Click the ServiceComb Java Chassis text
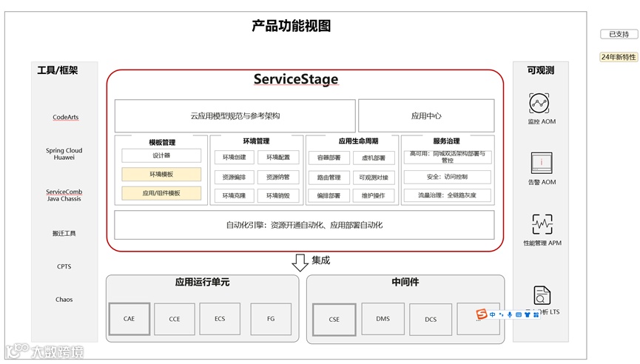This screenshot has height=364, width=640. point(64,195)
